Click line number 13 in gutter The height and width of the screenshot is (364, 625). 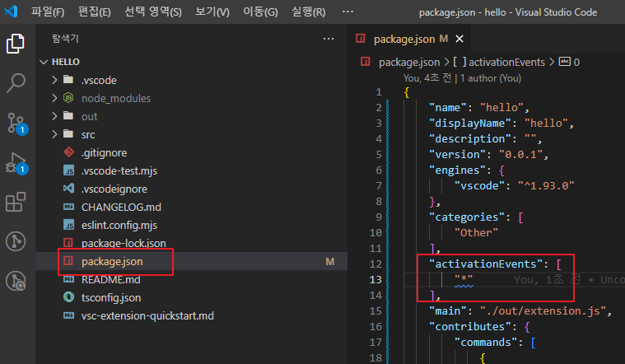[375, 279]
